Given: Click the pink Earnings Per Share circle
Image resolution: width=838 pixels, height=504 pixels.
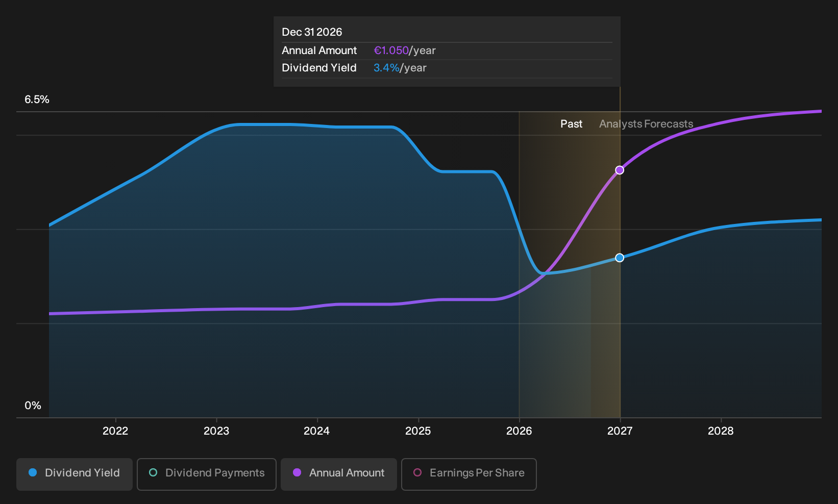Looking at the screenshot, I should tap(417, 472).
